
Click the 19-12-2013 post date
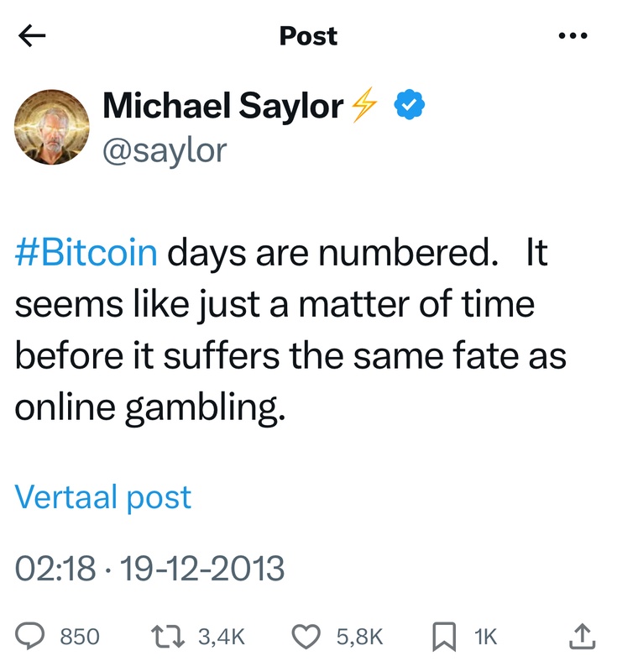click(x=202, y=570)
